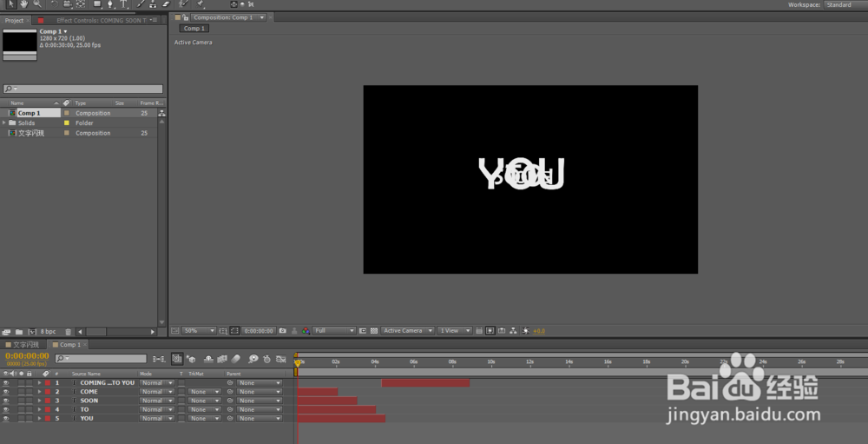Open the Active Camera view dropdown
The image size is (868, 444).
pyautogui.click(x=407, y=331)
